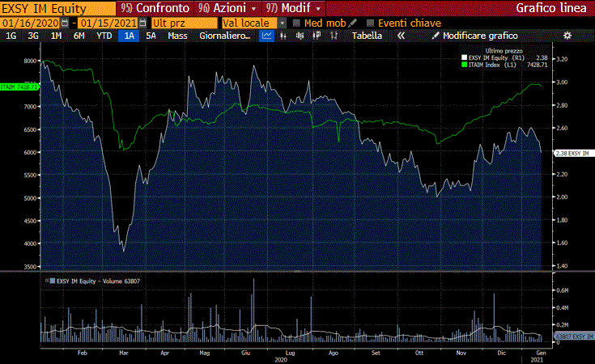Expand the Modif dropdown menu
Screen dimensions: 595x364
318,8
